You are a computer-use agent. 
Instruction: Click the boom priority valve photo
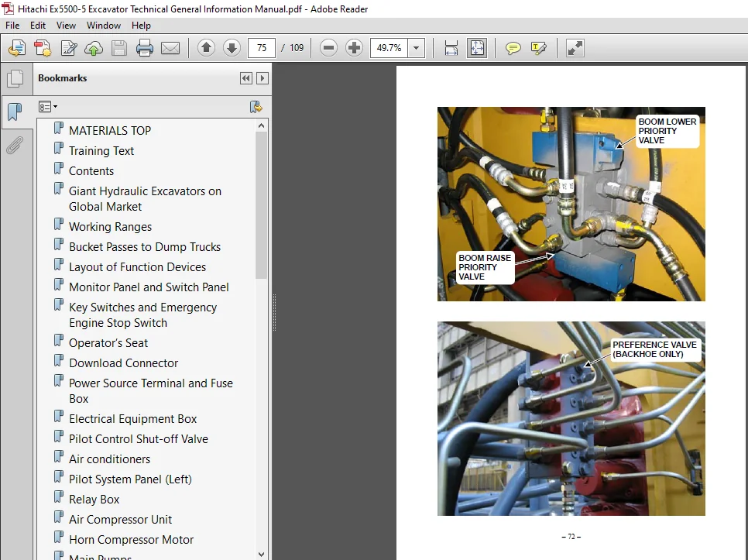pyautogui.click(x=571, y=204)
